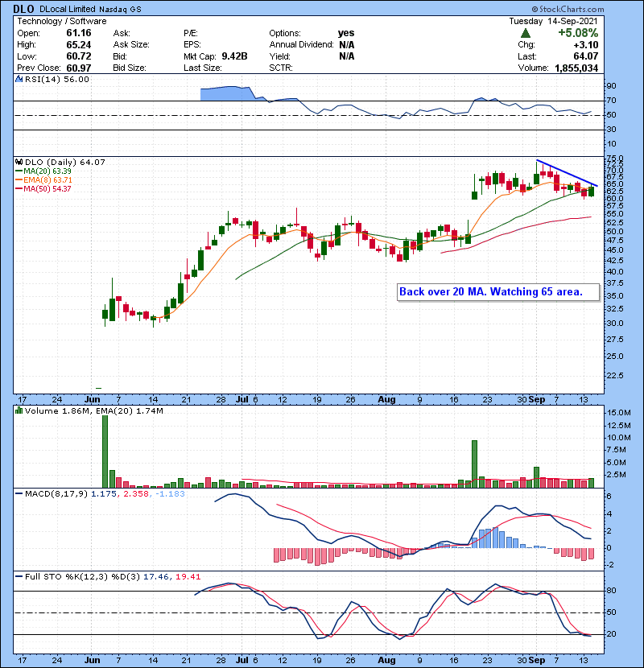
Task: Click the DLO ticker symbol in header
Action: point(24,9)
